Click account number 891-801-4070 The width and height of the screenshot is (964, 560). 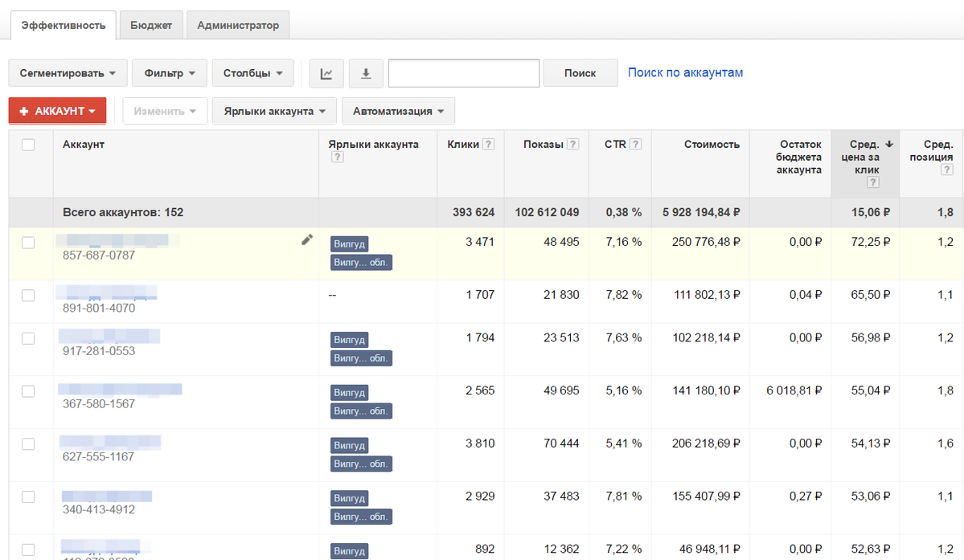(99, 309)
